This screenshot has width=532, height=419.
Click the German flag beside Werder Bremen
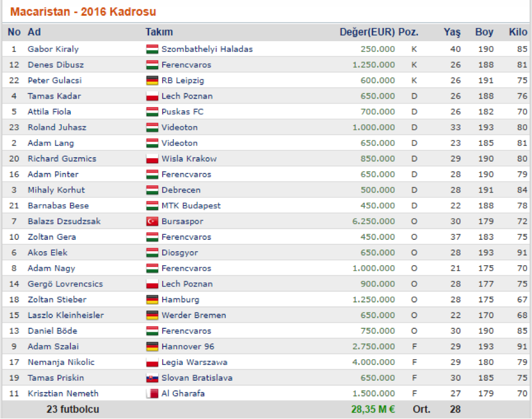point(152,315)
